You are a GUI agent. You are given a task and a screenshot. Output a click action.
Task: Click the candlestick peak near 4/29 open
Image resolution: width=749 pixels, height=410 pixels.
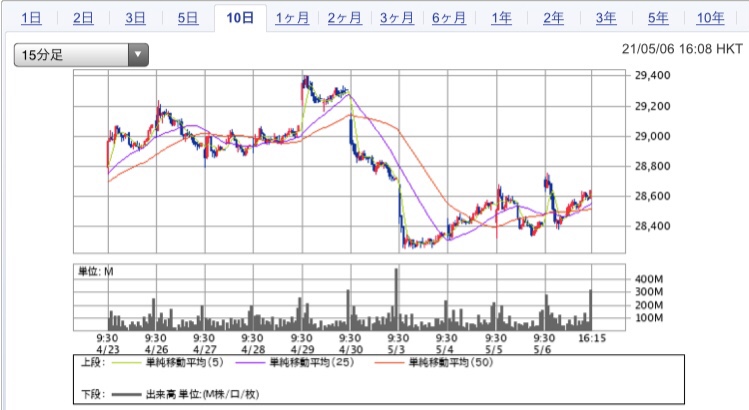(305, 82)
